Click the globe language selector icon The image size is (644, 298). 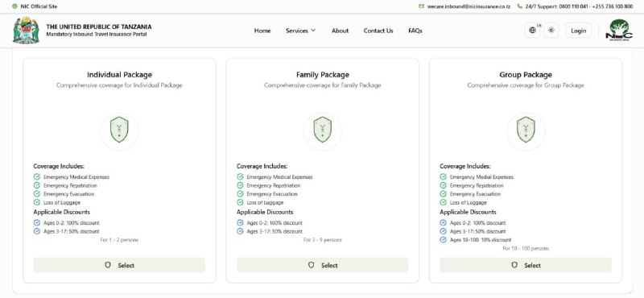pyautogui.click(x=532, y=31)
